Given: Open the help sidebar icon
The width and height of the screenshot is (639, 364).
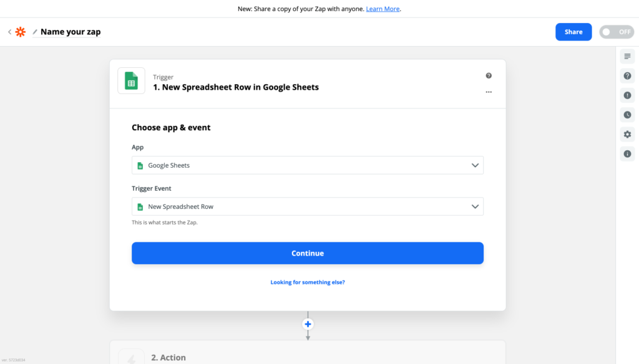Looking at the screenshot, I should (x=627, y=75).
